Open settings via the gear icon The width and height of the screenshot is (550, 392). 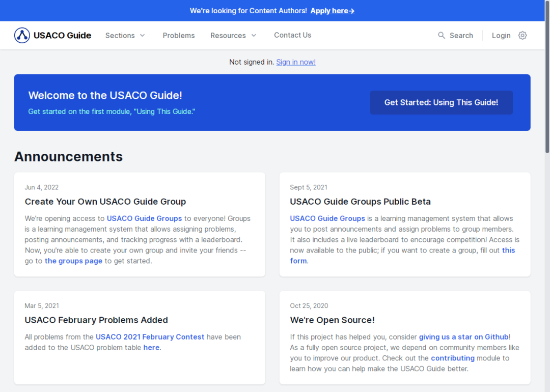tap(522, 36)
